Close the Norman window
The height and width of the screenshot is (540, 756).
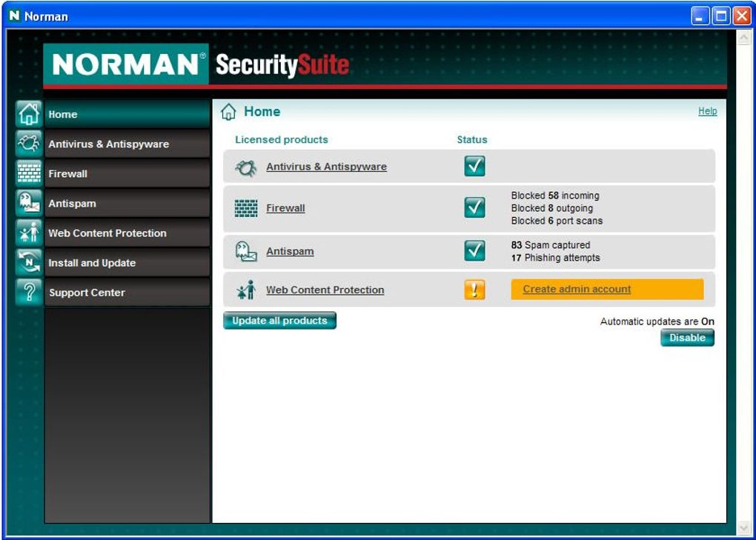pos(742,16)
